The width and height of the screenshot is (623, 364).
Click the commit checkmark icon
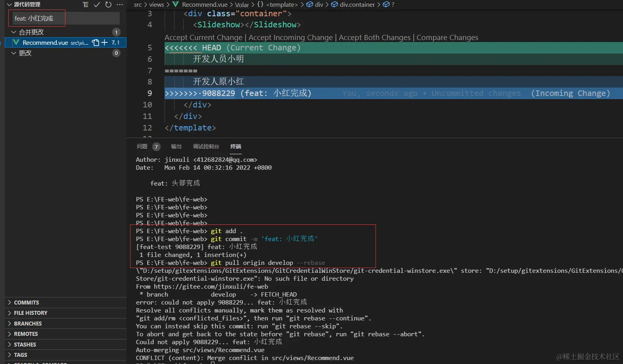point(97,4)
